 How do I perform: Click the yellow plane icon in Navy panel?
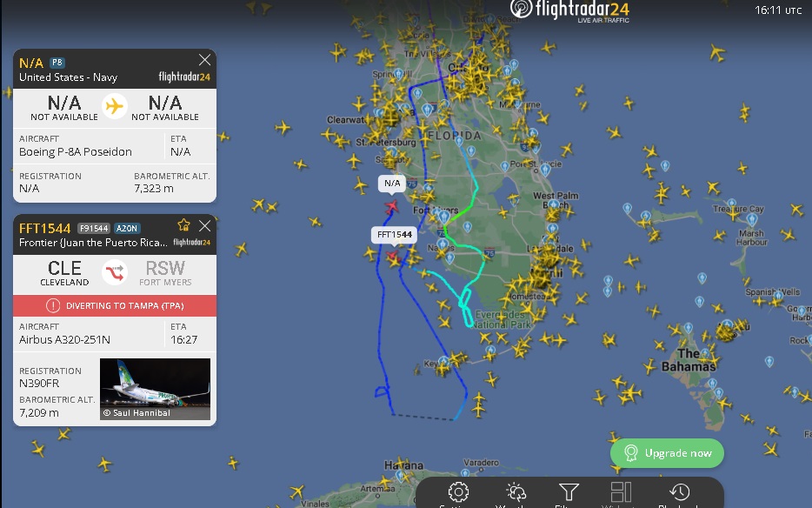115,106
